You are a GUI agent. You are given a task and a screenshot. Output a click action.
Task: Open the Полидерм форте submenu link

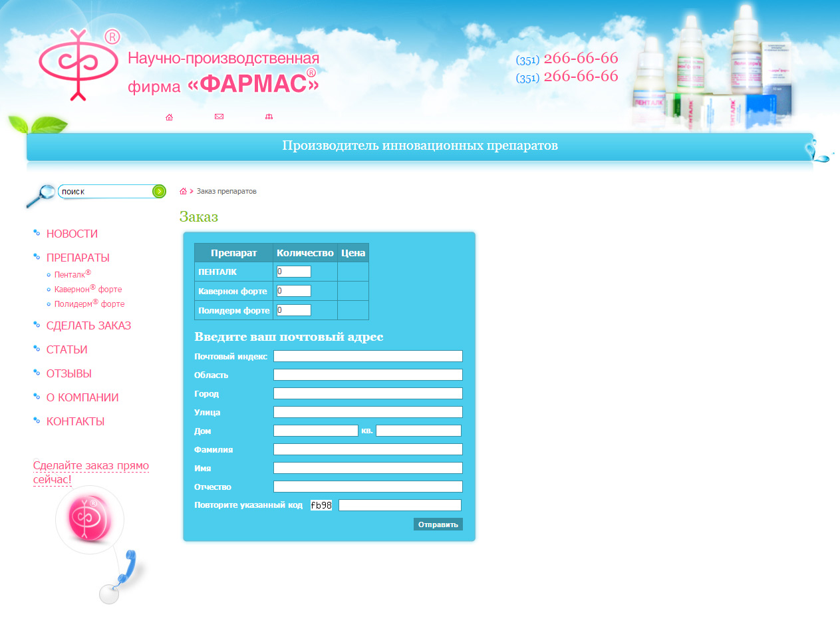[x=89, y=304]
